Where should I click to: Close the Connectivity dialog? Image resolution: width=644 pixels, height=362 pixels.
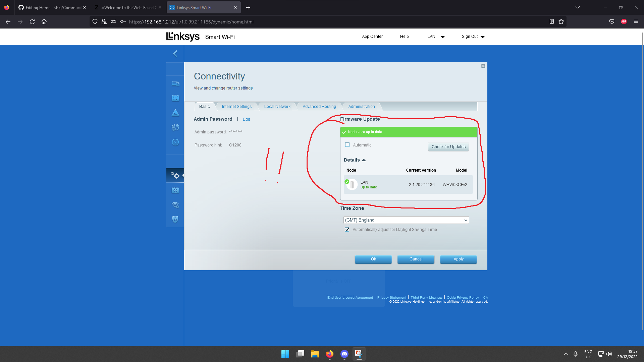coord(483,66)
